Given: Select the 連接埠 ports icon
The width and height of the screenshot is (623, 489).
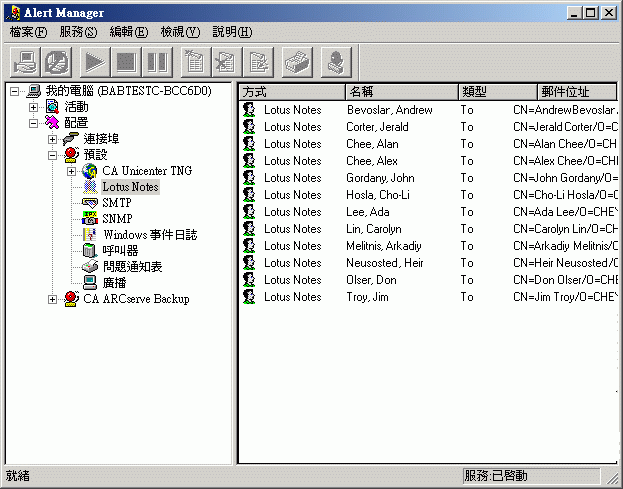Looking at the screenshot, I should (x=71, y=139).
